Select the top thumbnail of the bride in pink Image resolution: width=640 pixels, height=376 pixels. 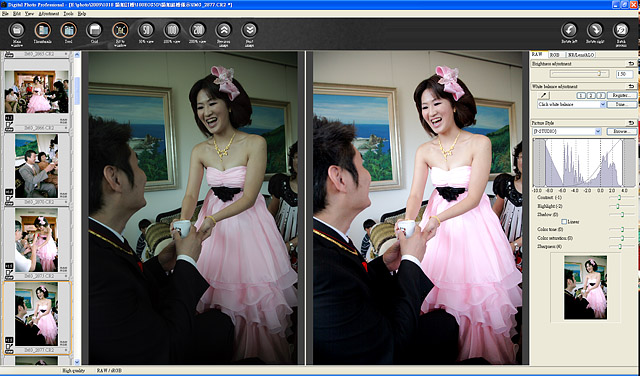point(37,92)
